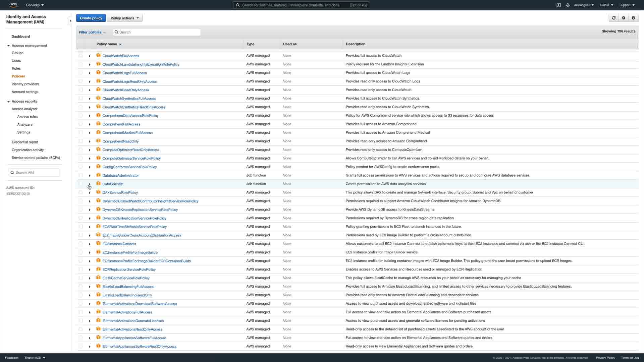Open the Services menu
Viewport: 644px width, 362px height.
point(35,5)
